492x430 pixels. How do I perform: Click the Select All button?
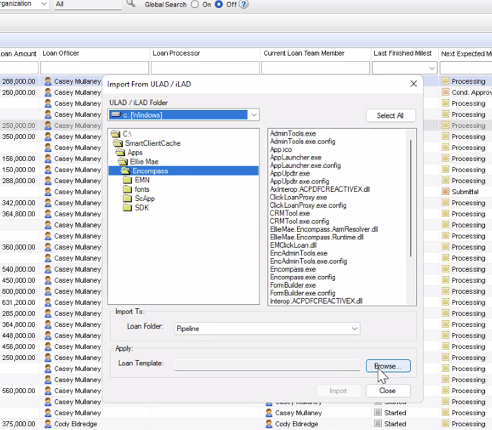[x=390, y=116]
